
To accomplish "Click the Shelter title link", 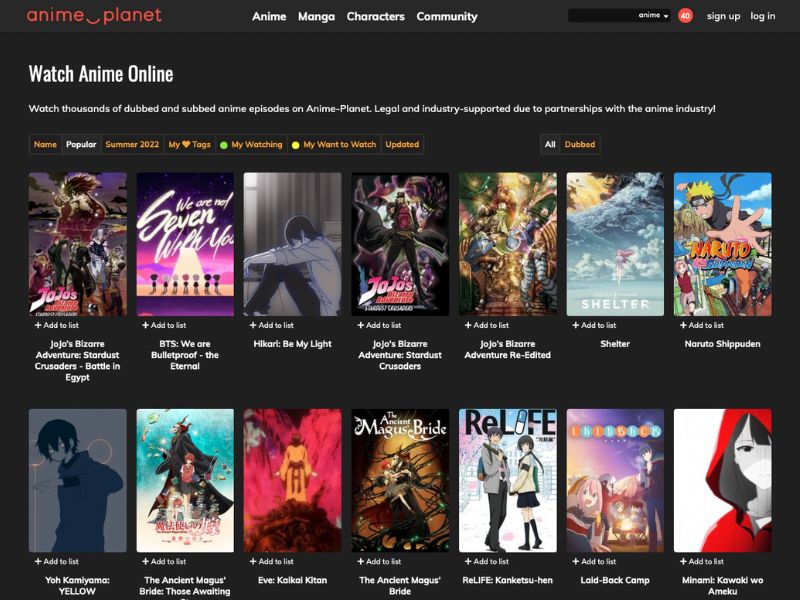I will (x=615, y=344).
